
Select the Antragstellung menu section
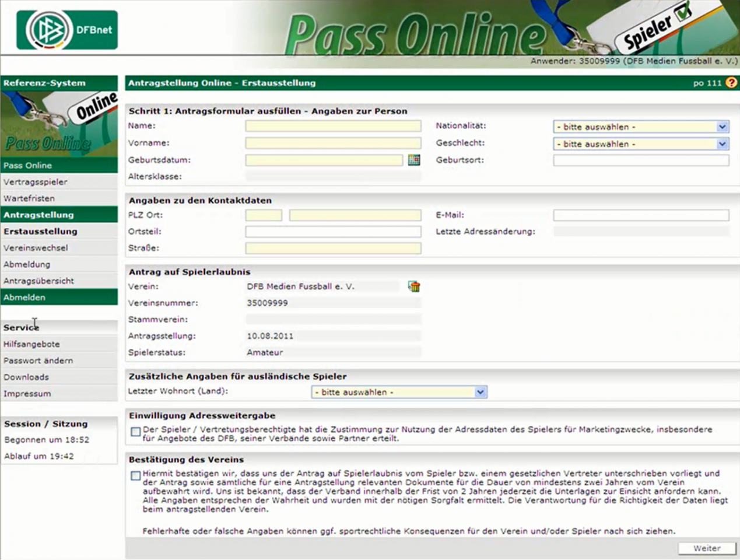pyautogui.click(x=59, y=215)
